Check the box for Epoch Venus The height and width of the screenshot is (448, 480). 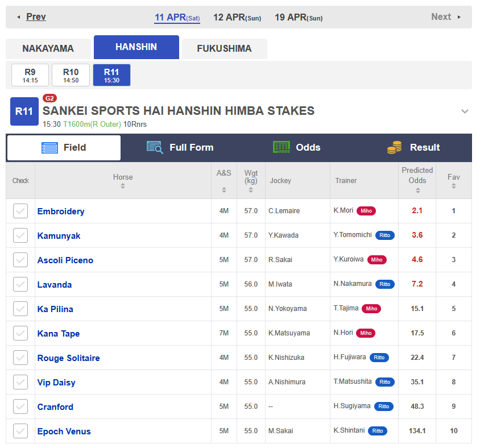pos(20,431)
